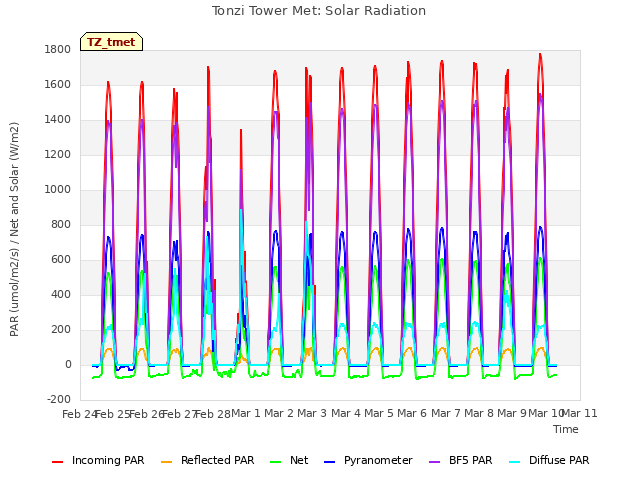The width and height of the screenshot is (640, 480).
Task: Click the Mar 9 x-axis date label
Action: 512,413
